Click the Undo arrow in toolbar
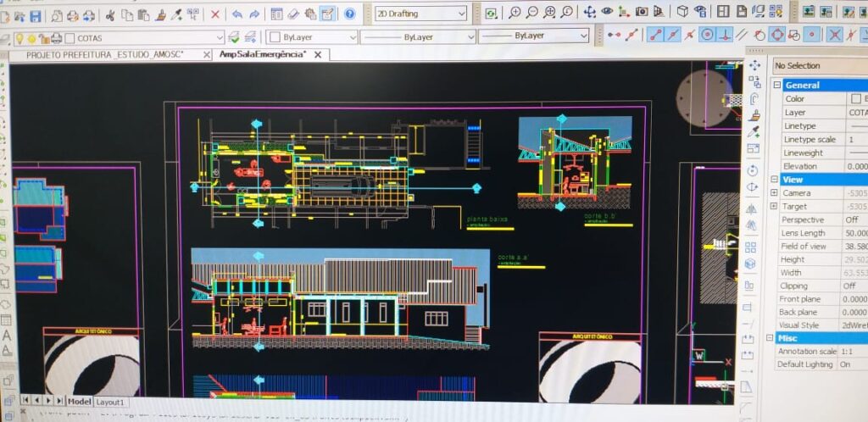The width and height of the screenshot is (868, 422). pyautogui.click(x=236, y=14)
